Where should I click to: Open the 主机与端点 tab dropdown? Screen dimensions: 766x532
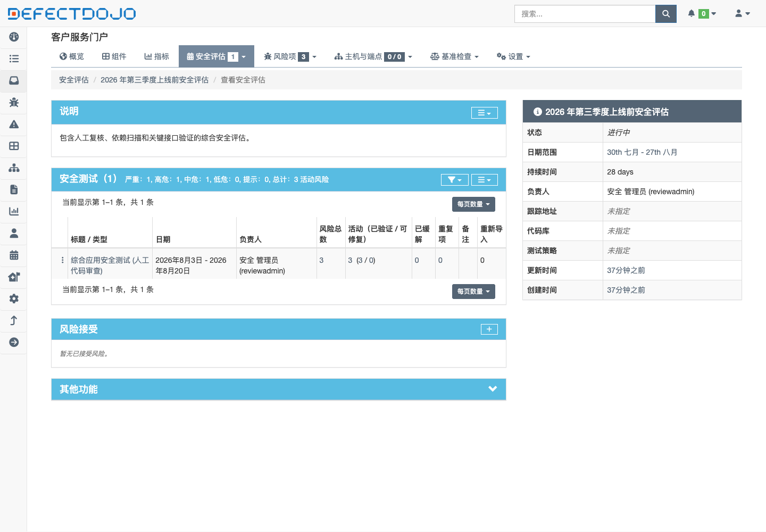pyautogui.click(x=373, y=56)
